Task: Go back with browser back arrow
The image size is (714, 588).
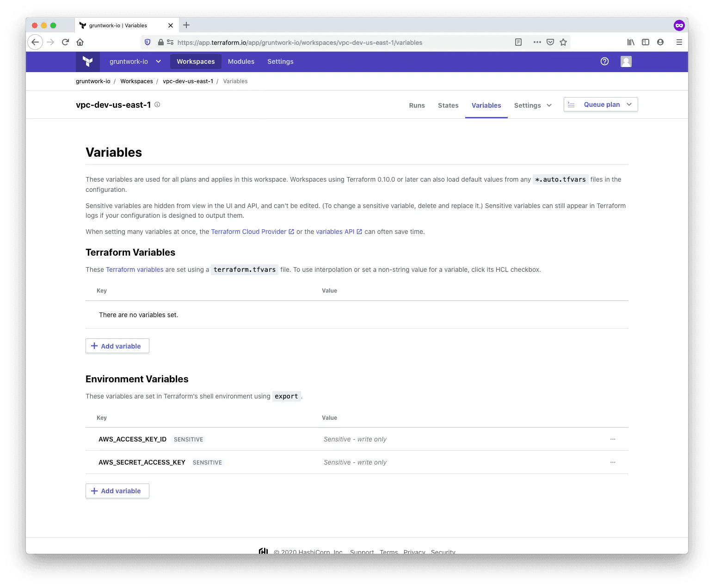Action: click(x=35, y=42)
